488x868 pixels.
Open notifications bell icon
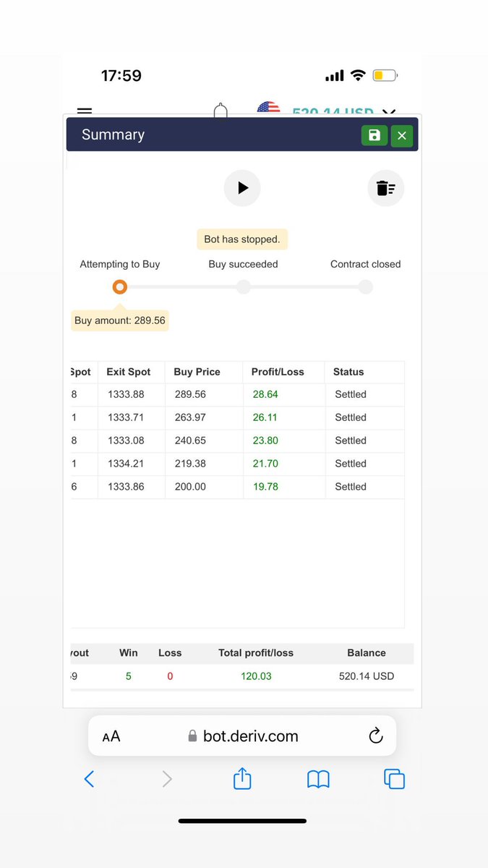[x=221, y=110]
